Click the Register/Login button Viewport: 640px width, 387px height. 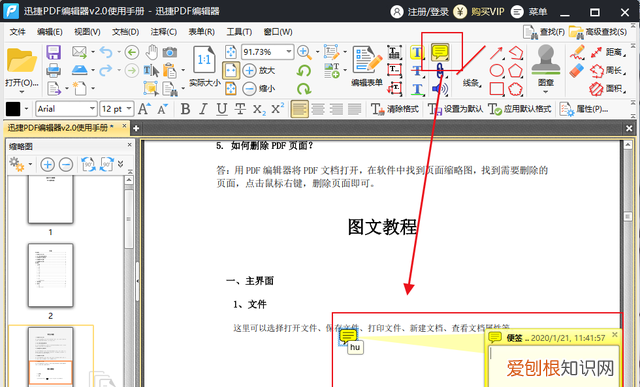point(419,11)
